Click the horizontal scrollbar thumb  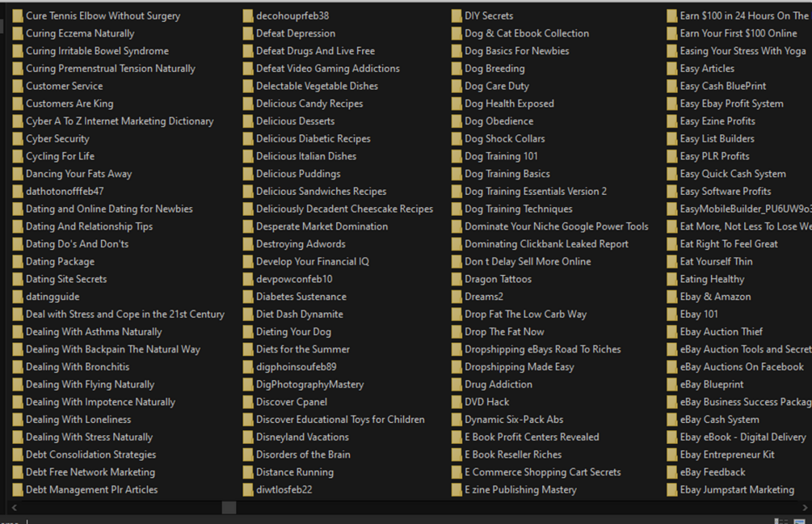pos(229,507)
